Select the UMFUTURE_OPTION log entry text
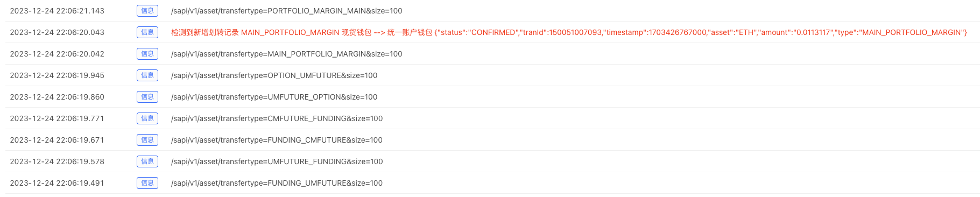The image size is (980, 197). 274,97
